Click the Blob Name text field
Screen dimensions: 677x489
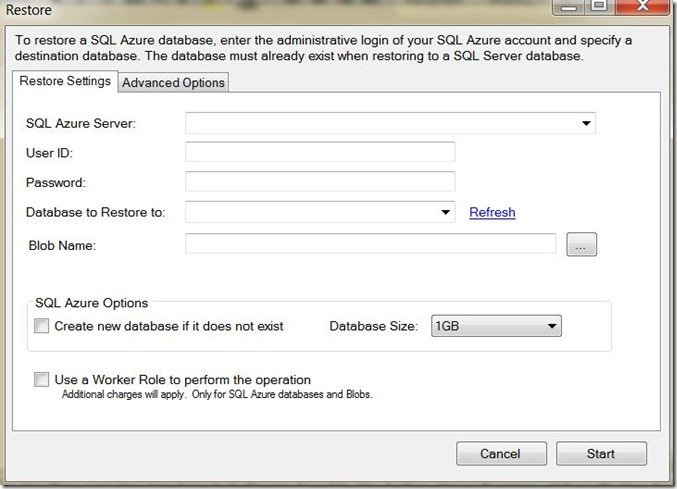pyautogui.click(x=370, y=244)
